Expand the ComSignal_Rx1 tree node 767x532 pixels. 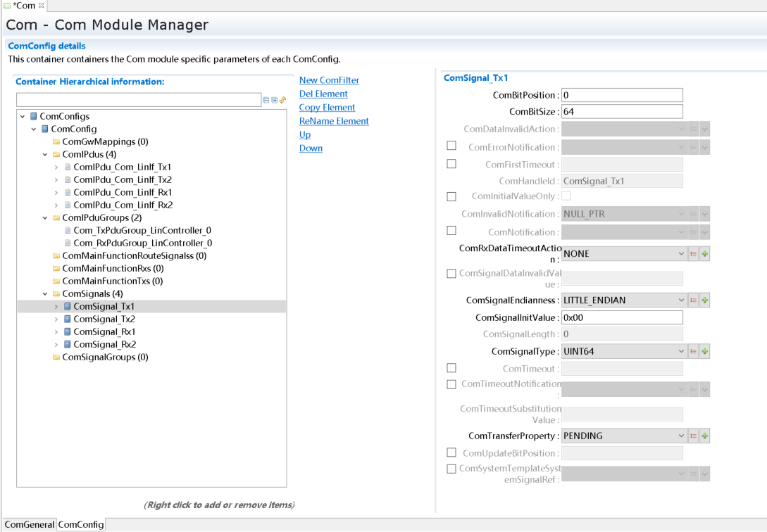[56, 332]
